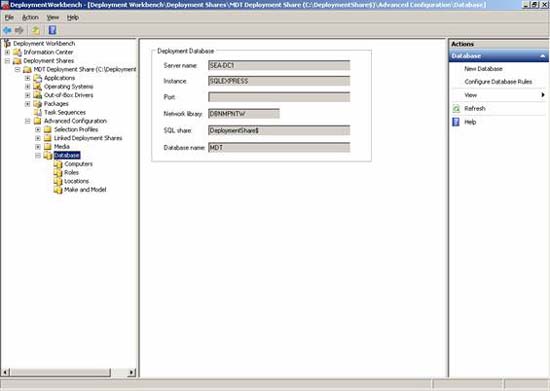Viewport: 550px width, 391px height.
Task: Collapse the Database section in Actions pane
Action: [x=542, y=56]
